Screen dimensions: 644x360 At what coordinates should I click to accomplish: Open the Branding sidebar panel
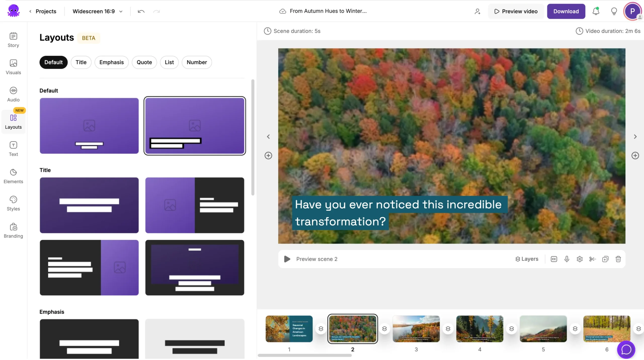pyautogui.click(x=13, y=231)
